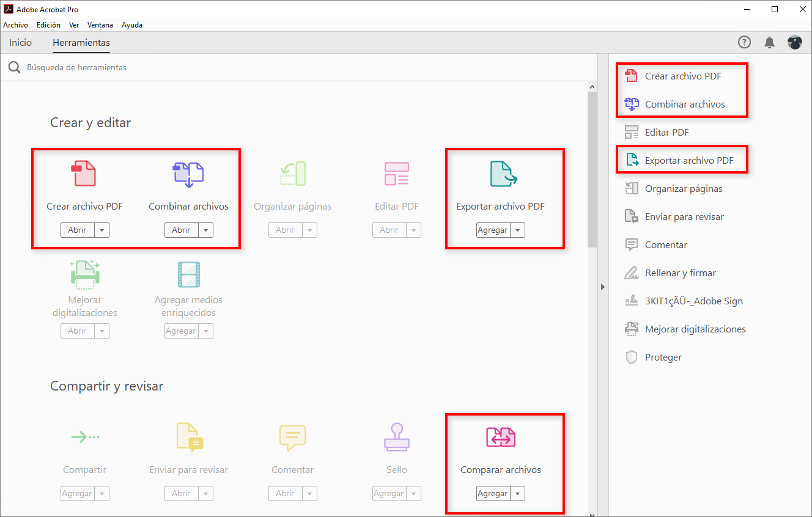The width and height of the screenshot is (812, 517).
Task: Click the Enviar para revisar icon in the tools grid
Action: [x=189, y=437]
